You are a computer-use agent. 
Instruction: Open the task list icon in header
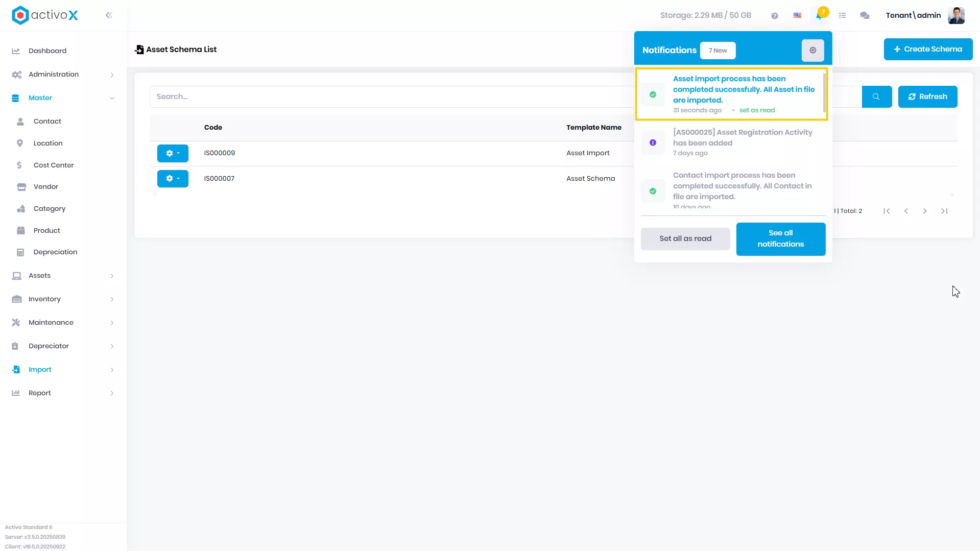[x=843, y=16]
